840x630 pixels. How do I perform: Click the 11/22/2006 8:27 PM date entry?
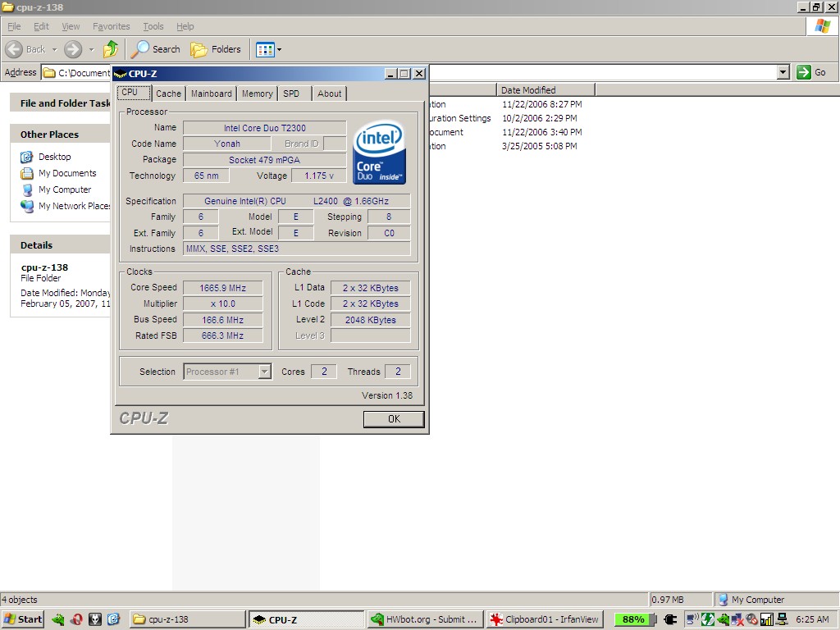click(x=541, y=104)
